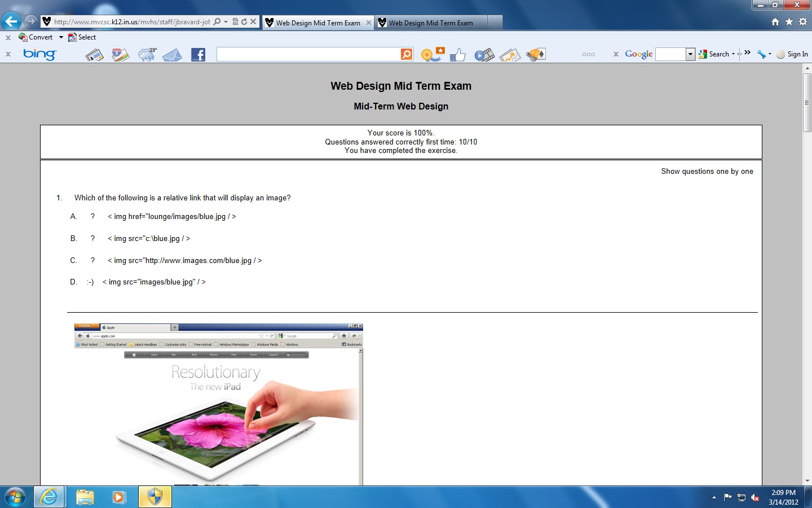Click the Bing toolbar search input field
The height and width of the screenshot is (508, 812).
pos(308,54)
